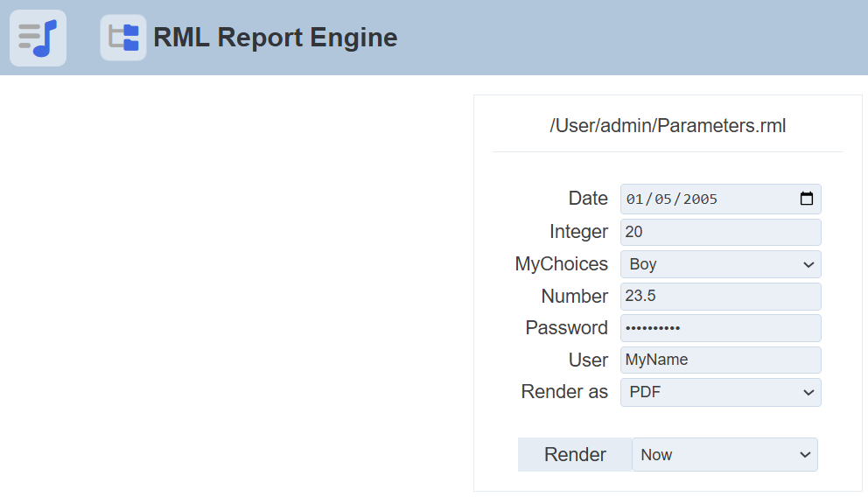Click the Render as label text
Viewport: 868px width, 497px height.
click(x=564, y=392)
